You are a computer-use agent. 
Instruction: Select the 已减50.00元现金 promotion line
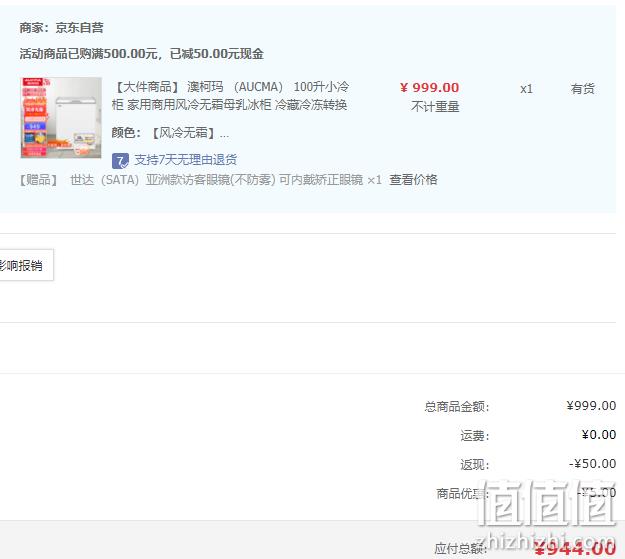(x=142, y=54)
